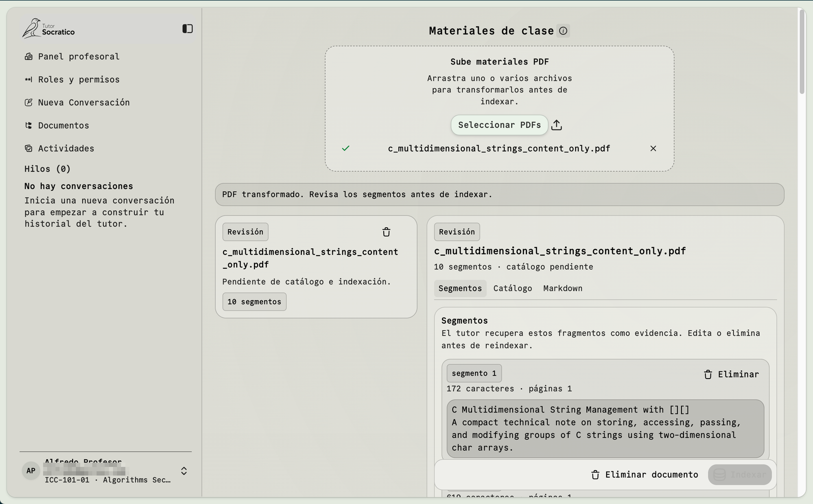The image size is (813, 504).
Task: Click the '172 caracteres · páginas 1' line
Action: (x=509, y=389)
